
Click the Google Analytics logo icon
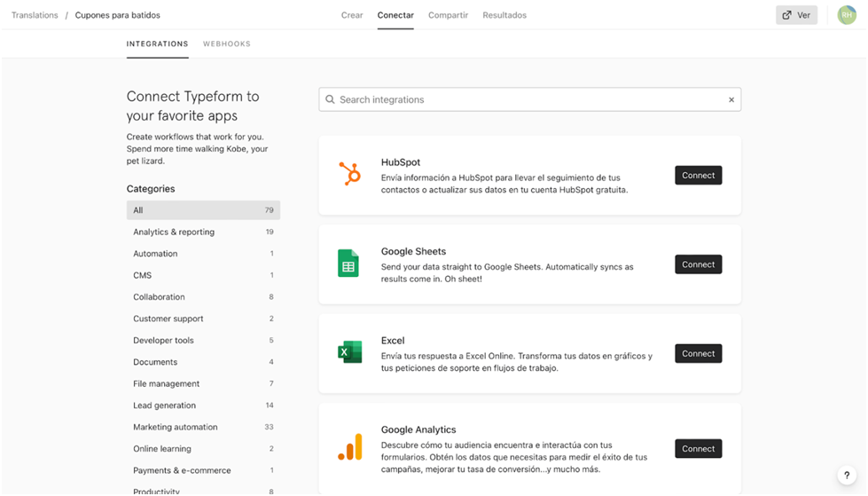click(350, 446)
